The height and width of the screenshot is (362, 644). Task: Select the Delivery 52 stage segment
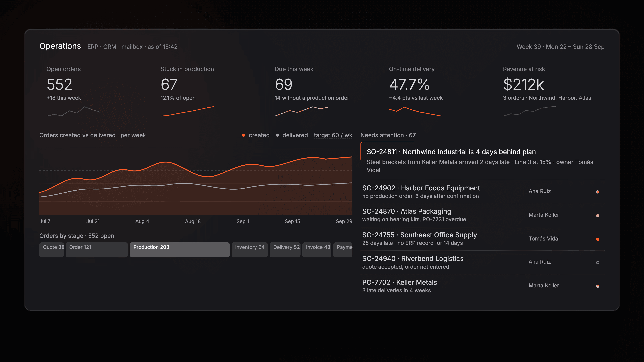pyautogui.click(x=285, y=250)
